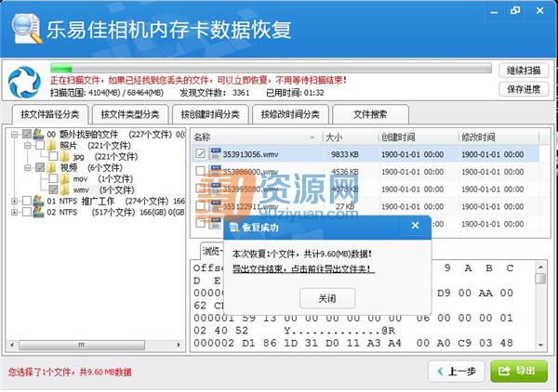Viewport: 558px width, 392px height.
Task: Click the folder icon next to mov
Action: (x=65, y=178)
